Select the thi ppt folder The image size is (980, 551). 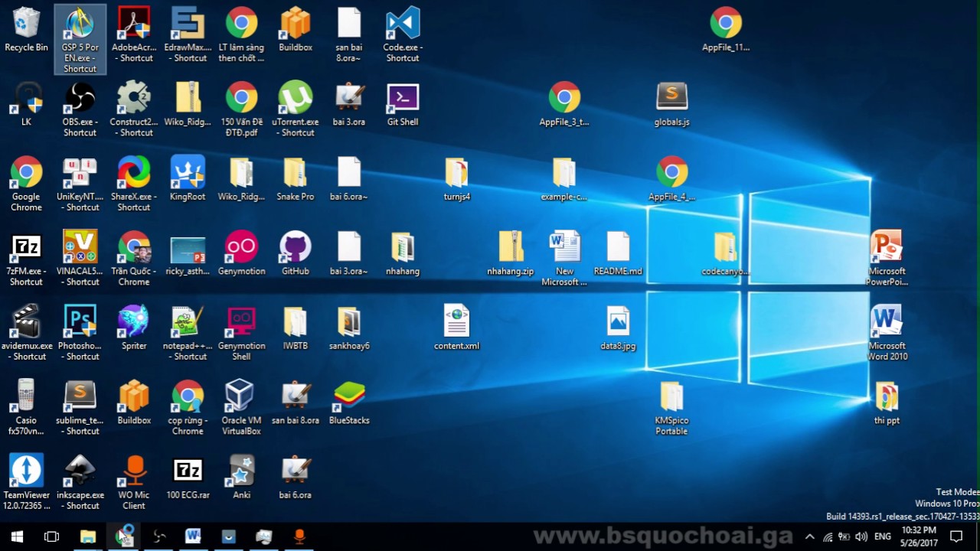[887, 402]
